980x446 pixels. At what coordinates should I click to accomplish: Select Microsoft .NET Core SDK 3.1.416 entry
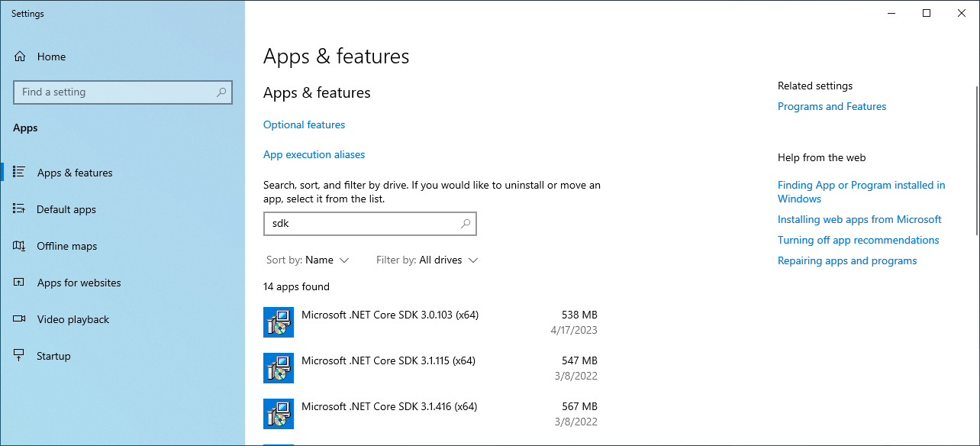click(x=389, y=406)
